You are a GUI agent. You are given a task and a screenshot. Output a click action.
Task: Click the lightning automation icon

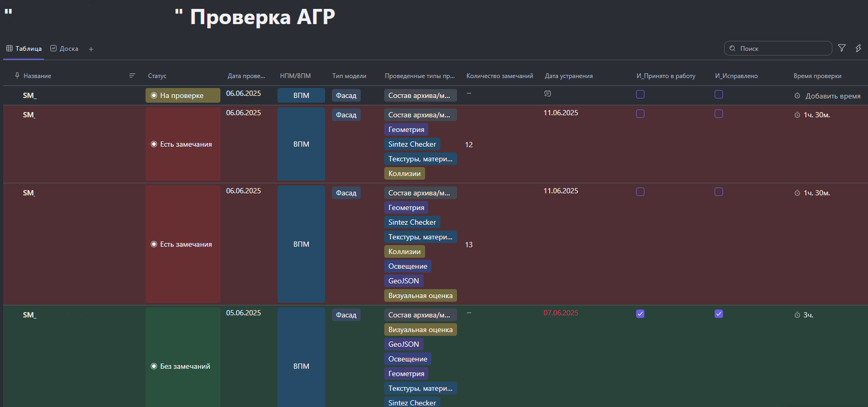859,48
